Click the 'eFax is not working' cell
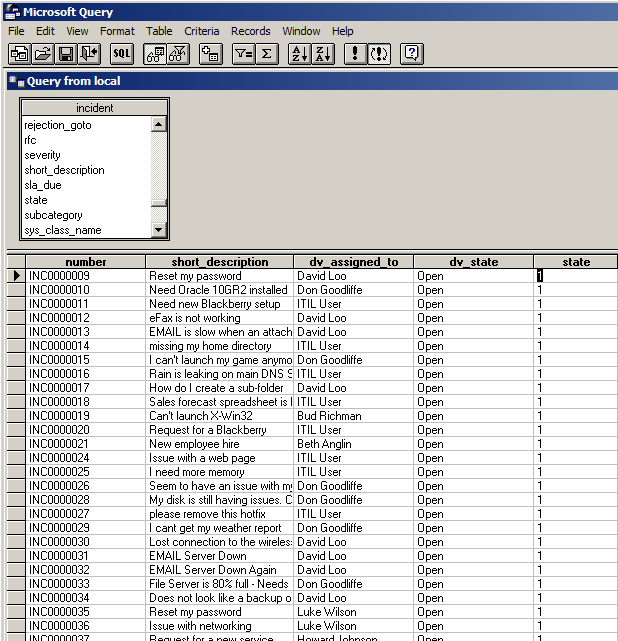Viewport: 618px width, 641px height. tap(219, 318)
